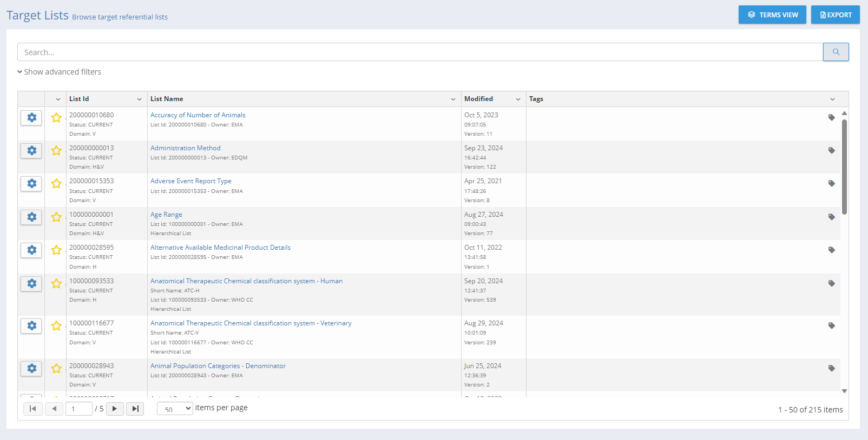Click the Export button
This screenshot has height=440, width=868.
coord(835,15)
